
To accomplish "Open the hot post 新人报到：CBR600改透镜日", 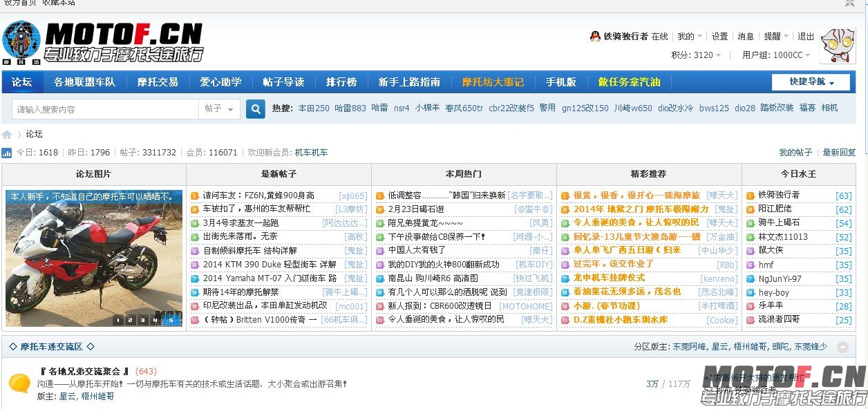I will tap(440, 306).
